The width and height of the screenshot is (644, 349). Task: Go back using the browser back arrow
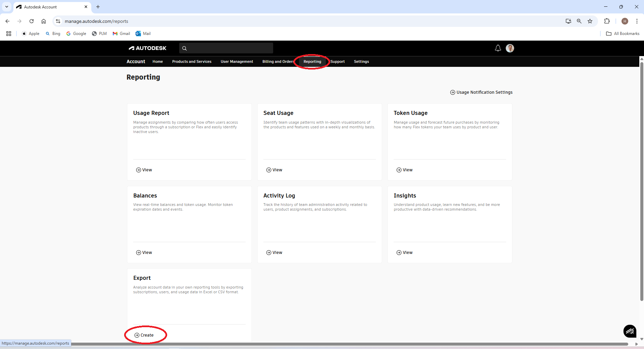7,21
